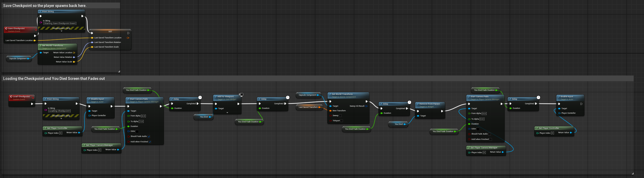Viewport: 644px width, 178px height.
Task: Click the monitor icon on Add to Viewport node
Action: [242, 95]
